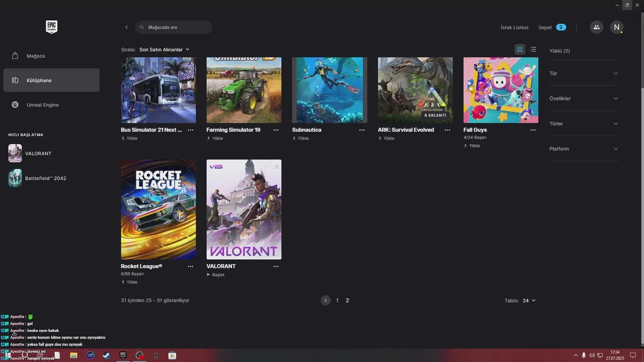Viewport: 644px width, 362px height.
Task: Open İstek Listesi wishlist
Action: pyautogui.click(x=514, y=27)
